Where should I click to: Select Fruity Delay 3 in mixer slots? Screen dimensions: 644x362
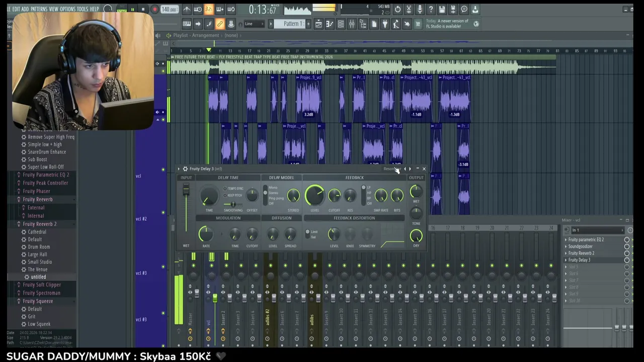coord(580,260)
